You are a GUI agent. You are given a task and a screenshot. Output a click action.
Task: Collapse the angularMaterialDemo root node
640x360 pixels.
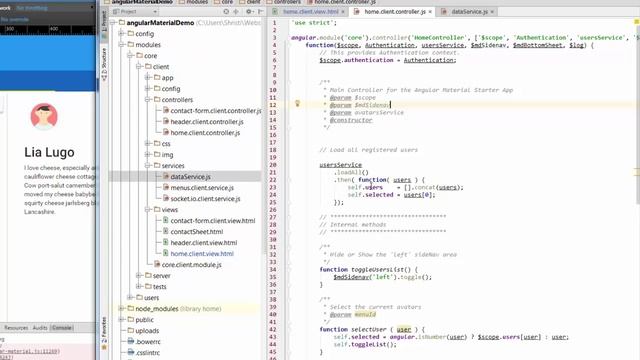[x=113, y=23]
